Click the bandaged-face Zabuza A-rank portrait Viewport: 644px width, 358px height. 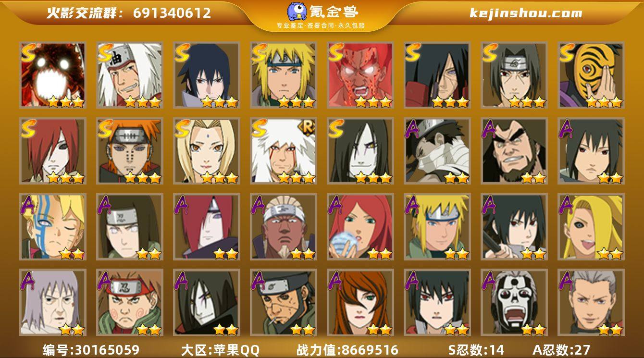point(437,151)
